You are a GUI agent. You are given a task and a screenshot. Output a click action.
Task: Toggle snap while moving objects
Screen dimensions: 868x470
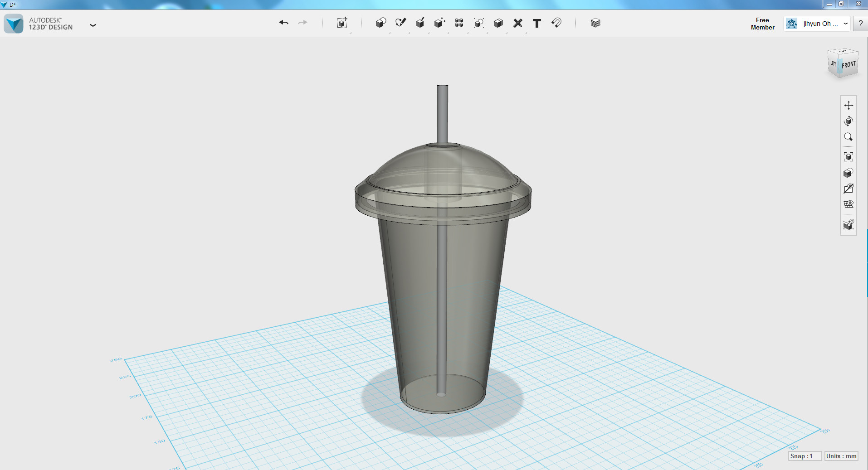(848, 224)
